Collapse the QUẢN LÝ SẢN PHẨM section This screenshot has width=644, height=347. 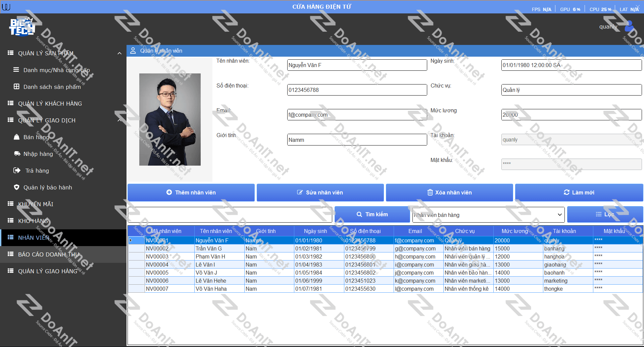[119, 53]
